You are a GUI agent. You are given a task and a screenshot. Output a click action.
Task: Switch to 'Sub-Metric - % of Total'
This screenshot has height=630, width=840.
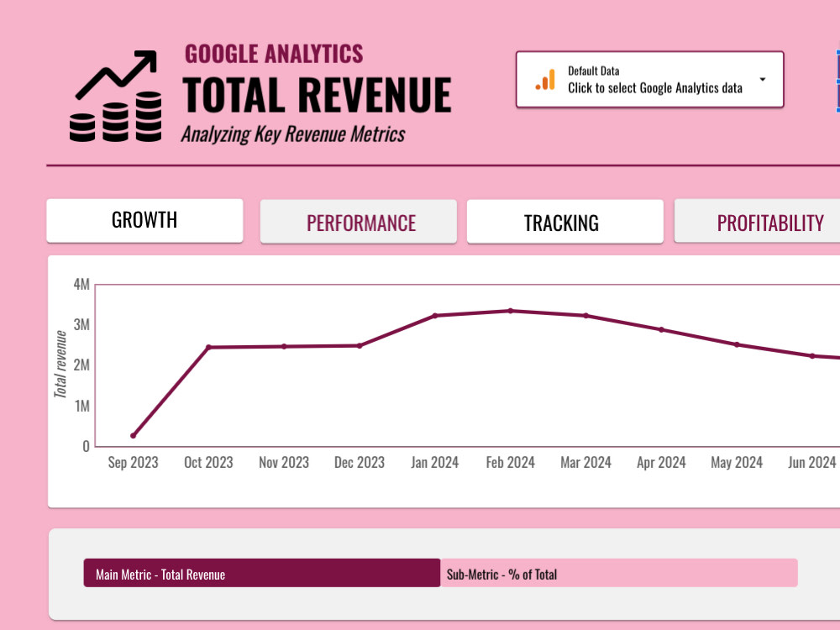point(619,573)
